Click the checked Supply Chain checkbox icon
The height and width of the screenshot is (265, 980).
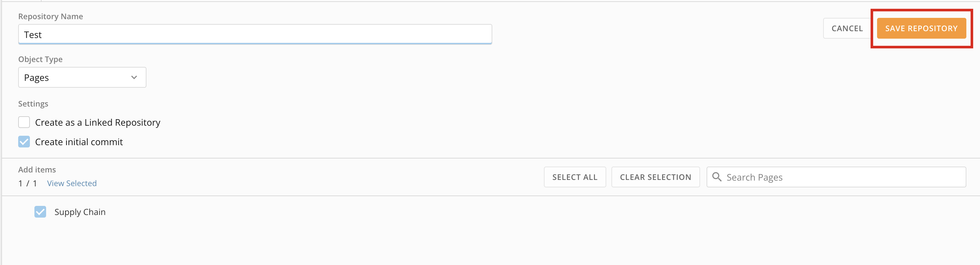click(x=40, y=212)
